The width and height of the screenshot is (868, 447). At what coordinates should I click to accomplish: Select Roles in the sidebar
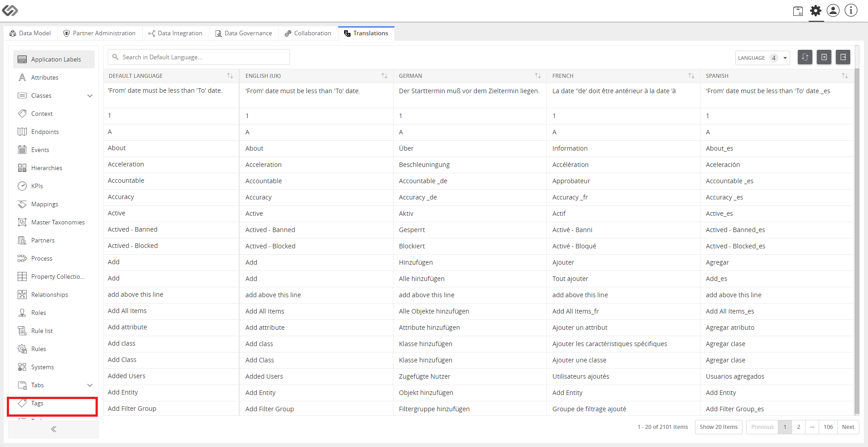pyautogui.click(x=54, y=313)
